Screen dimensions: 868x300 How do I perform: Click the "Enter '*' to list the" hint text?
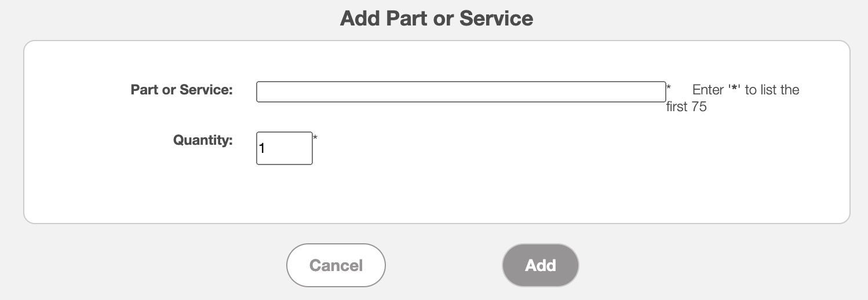coord(746,90)
